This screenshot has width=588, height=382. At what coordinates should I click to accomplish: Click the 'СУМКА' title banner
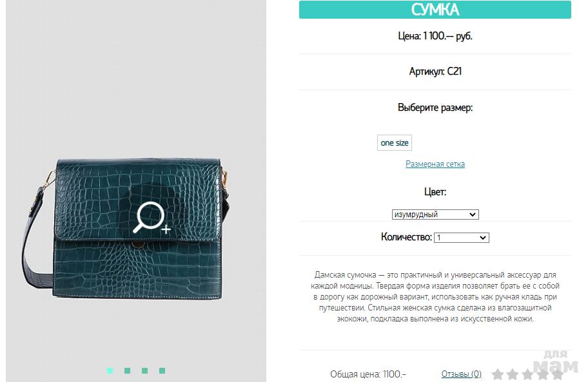coord(435,10)
